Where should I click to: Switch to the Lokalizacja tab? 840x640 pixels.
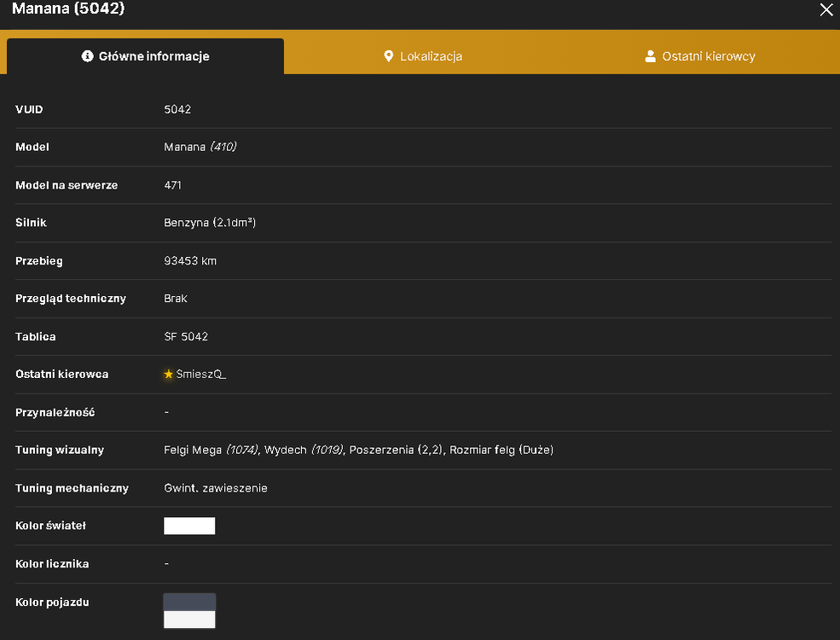(423, 56)
